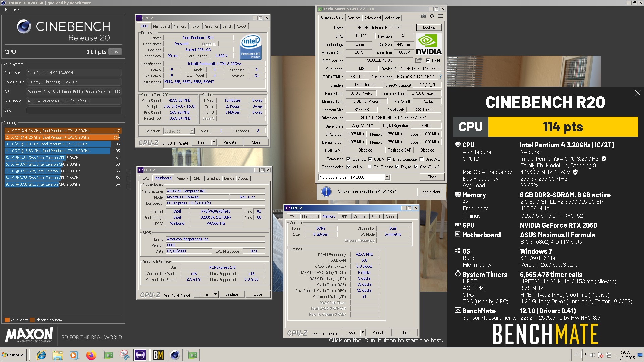The height and width of the screenshot is (362, 644).
Task: Open Bench tab in the top CPU-Z window
Action: (x=227, y=26)
